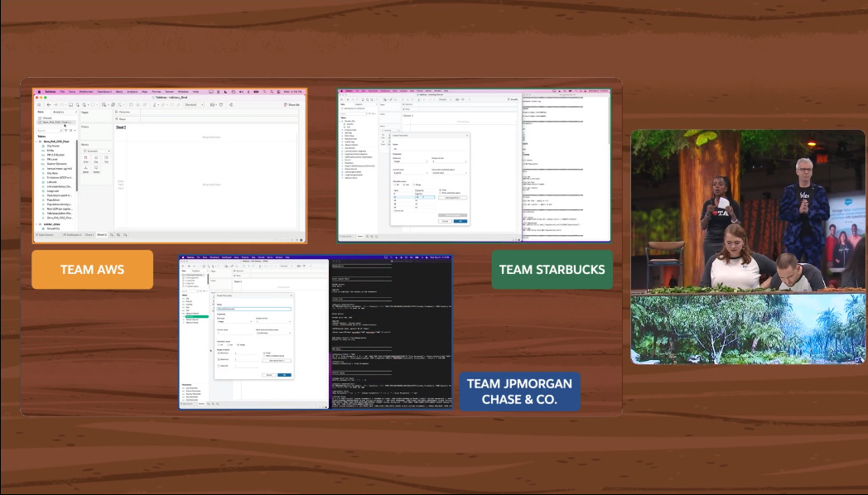Screen dimensions: 868x495
Task: Click the Team Starbucks green label
Action: click(552, 270)
